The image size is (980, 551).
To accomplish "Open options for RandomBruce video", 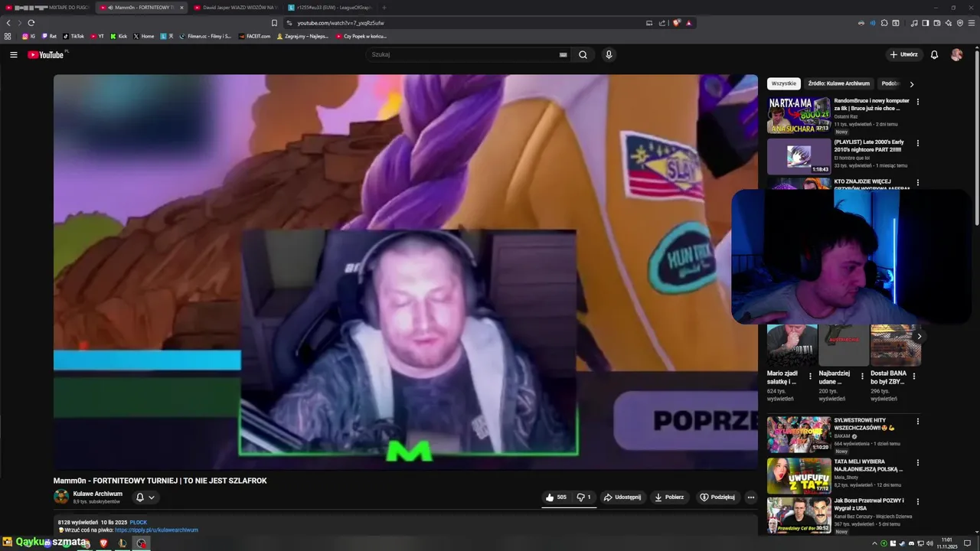I will click(x=917, y=102).
